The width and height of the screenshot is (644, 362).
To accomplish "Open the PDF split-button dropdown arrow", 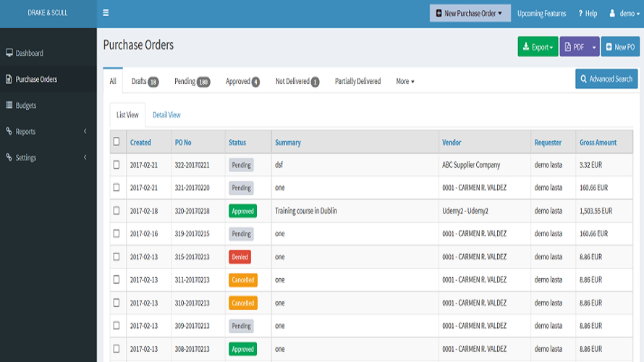I will 593,47.
